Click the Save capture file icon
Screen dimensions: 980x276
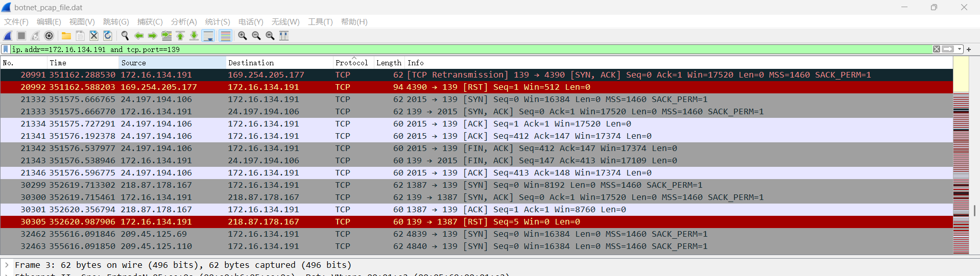[x=80, y=36]
